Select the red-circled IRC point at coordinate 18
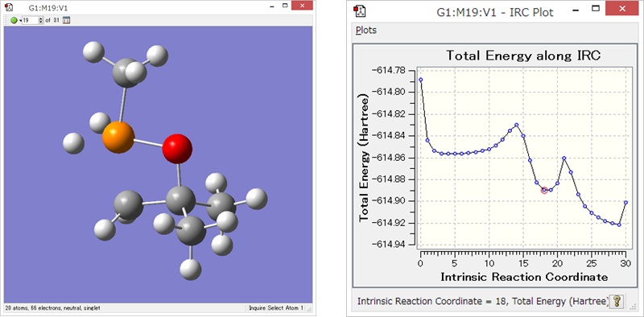 pos(544,190)
